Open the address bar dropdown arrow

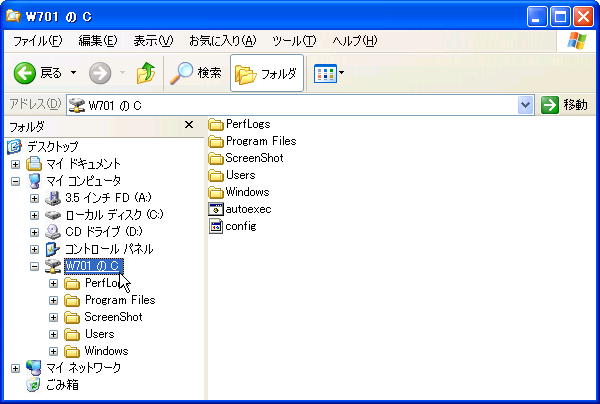(526, 104)
